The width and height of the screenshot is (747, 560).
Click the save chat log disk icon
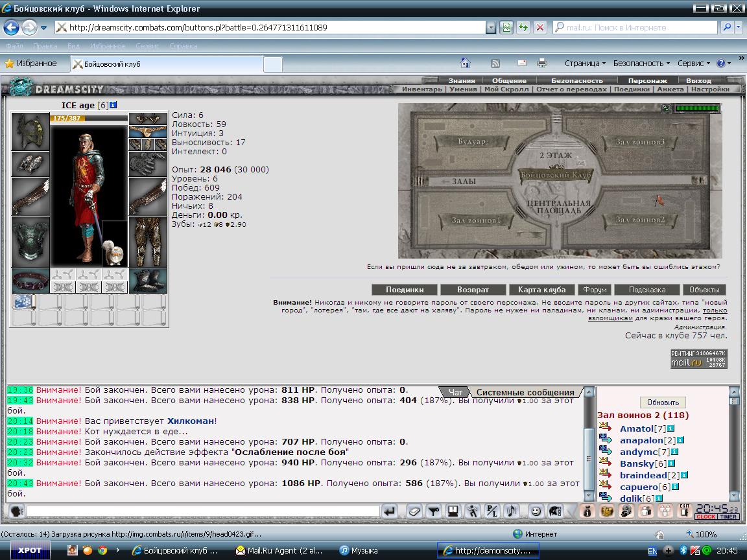point(453,511)
